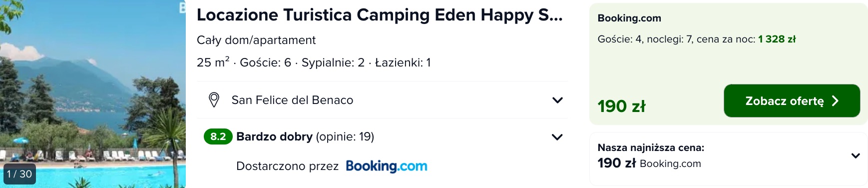This screenshot has width=868, height=188.
Task: Click the 8.2 rating badge
Action: coord(218,136)
